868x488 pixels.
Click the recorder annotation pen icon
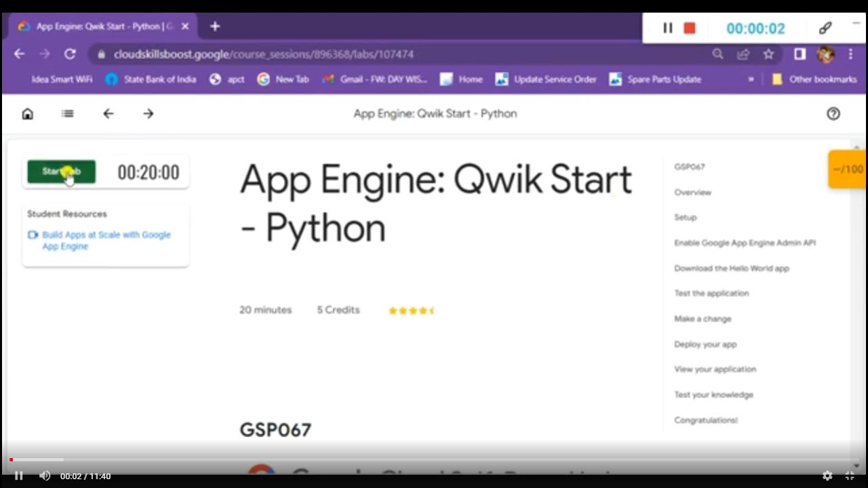(825, 28)
